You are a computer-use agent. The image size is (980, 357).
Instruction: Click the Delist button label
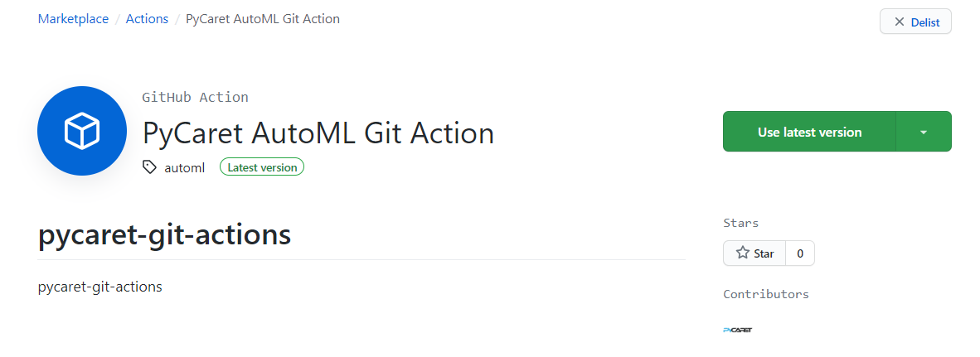click(x=925, y=22)
